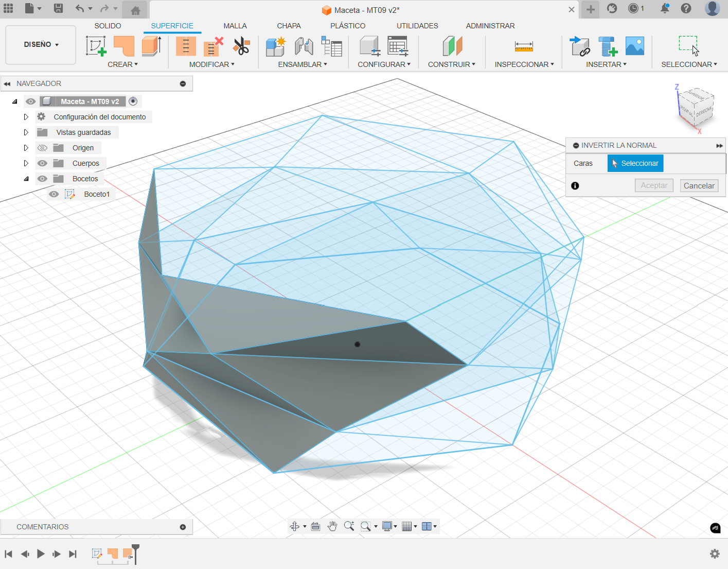Go to the Home tab icon
The image size is (728, 569).
135,10
